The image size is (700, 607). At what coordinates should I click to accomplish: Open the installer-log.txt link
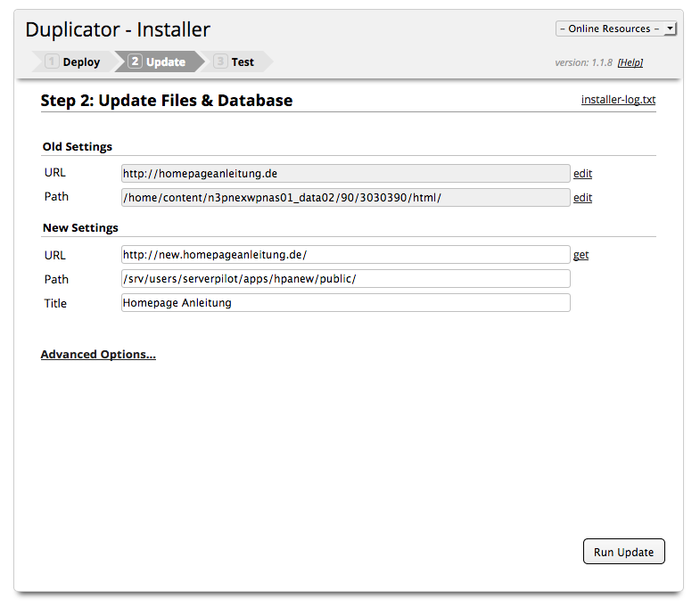tap(618, 100)
